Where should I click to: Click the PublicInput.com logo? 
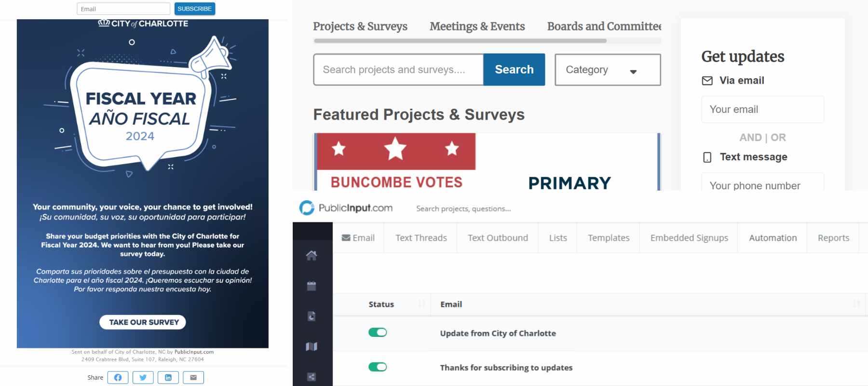click(346, 208)
